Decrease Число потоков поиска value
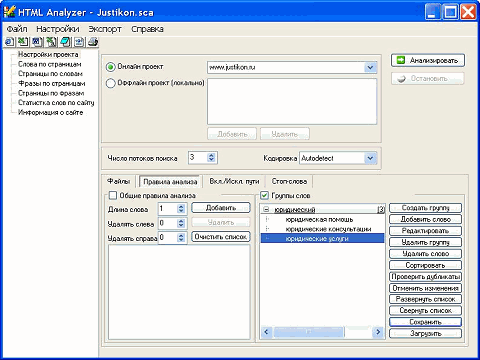Image resolution: width=480 pixels, height=360 pixels. pos(211,160)
